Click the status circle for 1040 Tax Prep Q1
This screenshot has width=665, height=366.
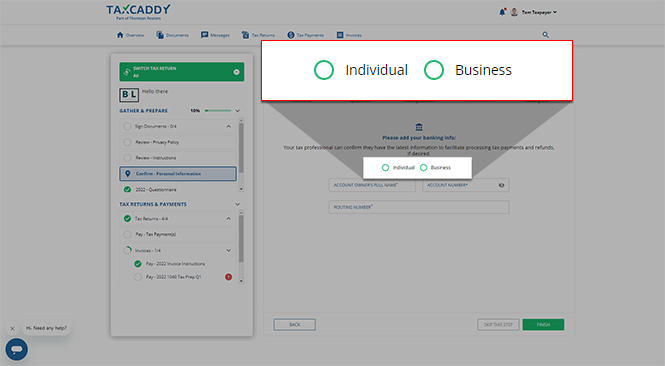138,277
